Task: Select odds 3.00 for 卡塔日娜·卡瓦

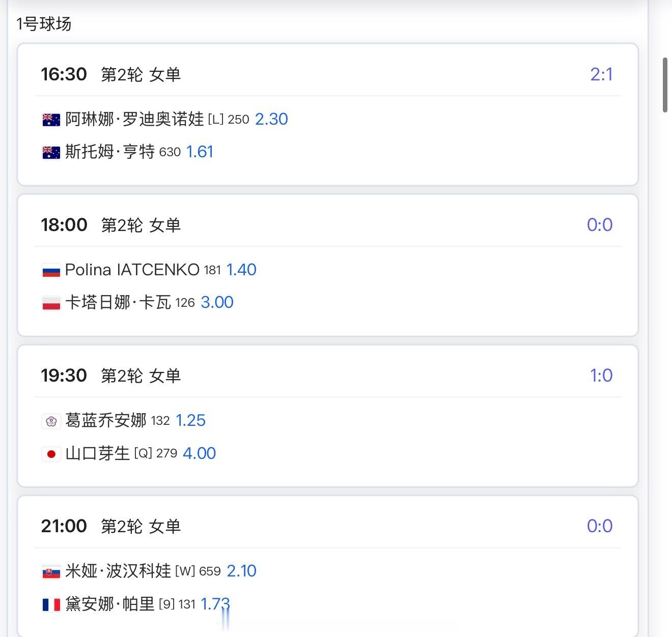Action: pyautogui.click(x=217, y=302)
